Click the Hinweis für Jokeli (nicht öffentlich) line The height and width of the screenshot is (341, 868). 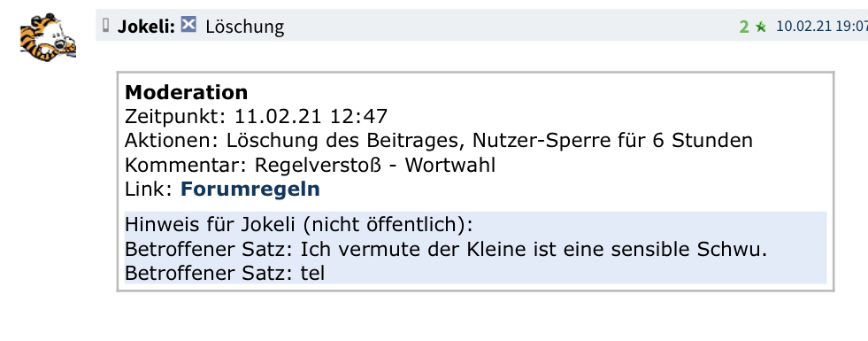click(299, 225)
